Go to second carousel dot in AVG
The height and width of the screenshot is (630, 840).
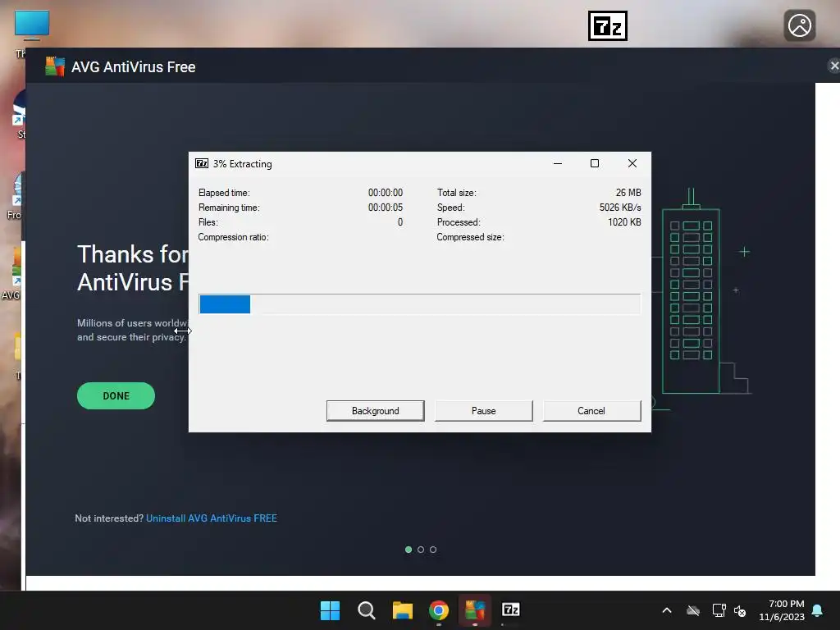(x=421, y=550)
